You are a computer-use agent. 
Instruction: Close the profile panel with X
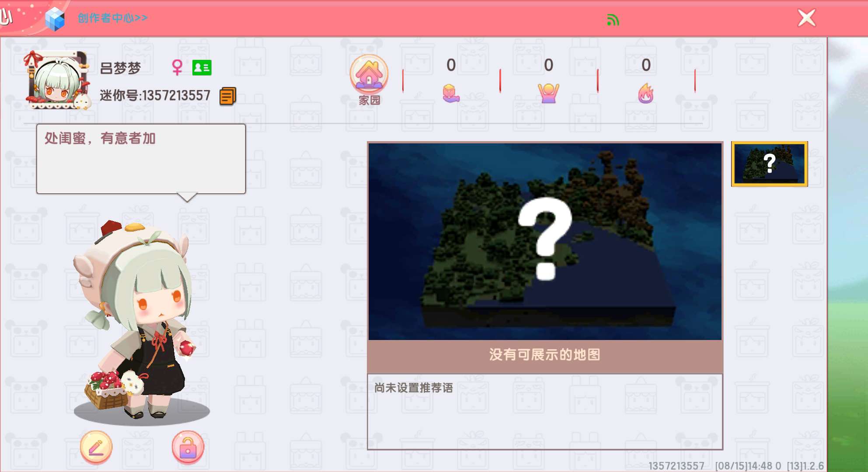806,18
